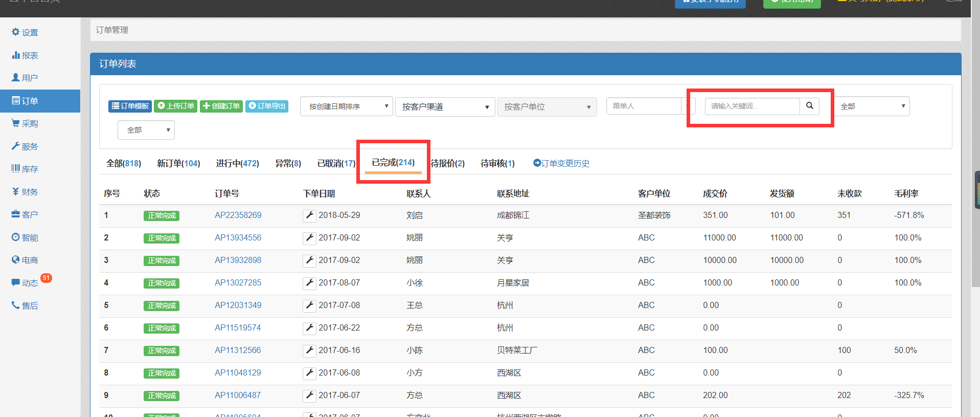Click 下单日期 column header
This screenshot has height=417, width=980.
pyautogui.click(x=319, y=193)
